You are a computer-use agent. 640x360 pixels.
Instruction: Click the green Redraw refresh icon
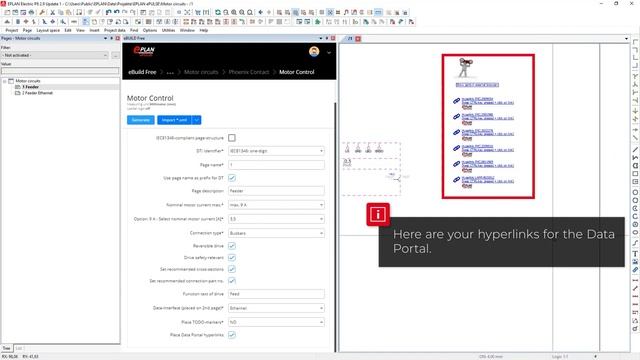[218, 13]
